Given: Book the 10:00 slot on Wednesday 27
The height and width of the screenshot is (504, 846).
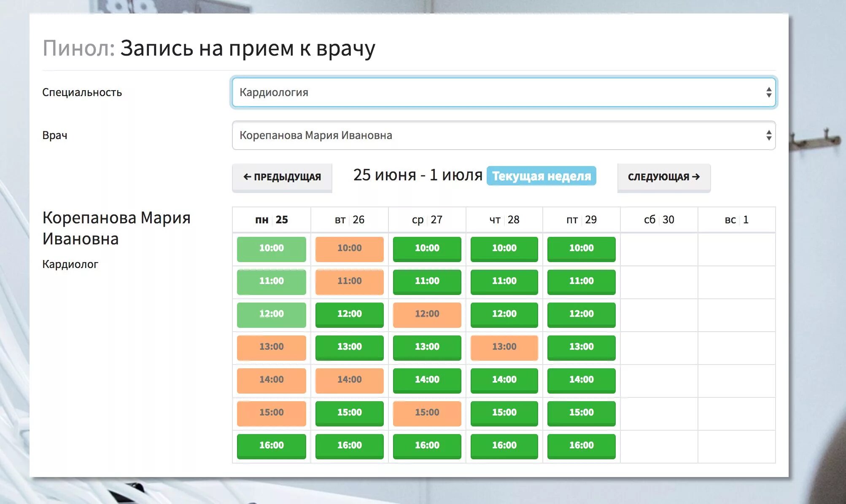Looking at the screenshot, I should point(427,249).
